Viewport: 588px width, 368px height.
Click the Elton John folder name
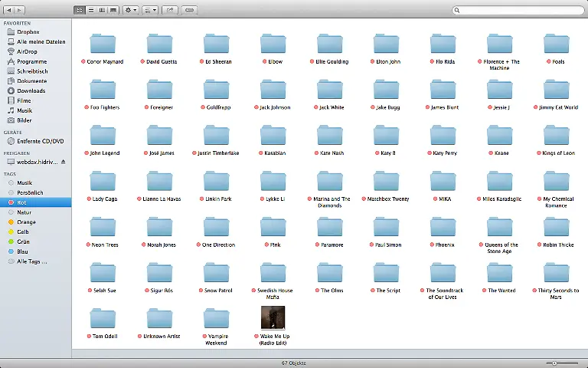pos(388,61)
